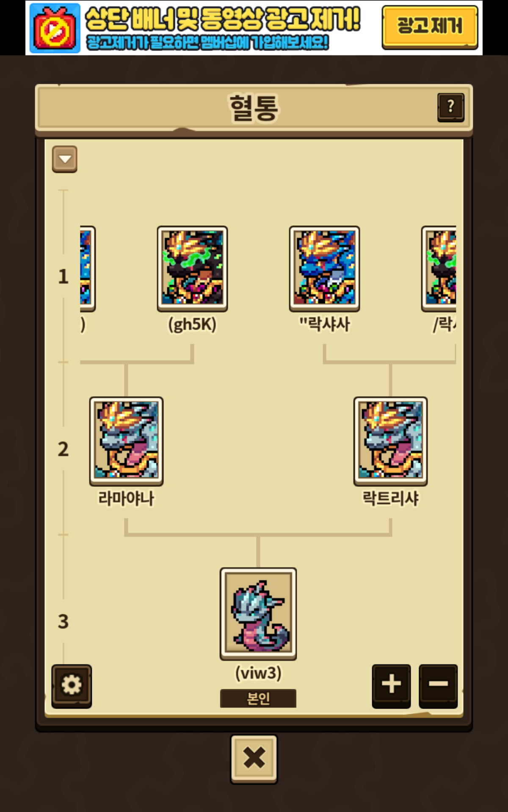This screenshot has height=812, width=508.
Task: Click the 혈통 title header
Action: click(254, 108)
